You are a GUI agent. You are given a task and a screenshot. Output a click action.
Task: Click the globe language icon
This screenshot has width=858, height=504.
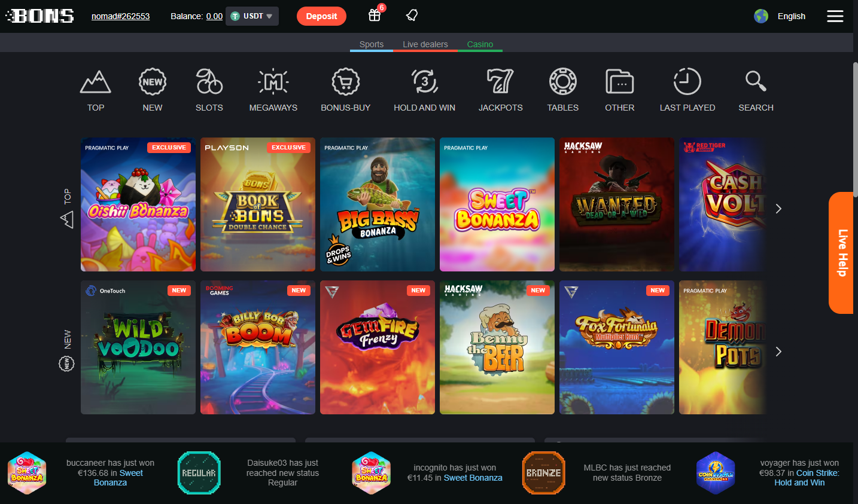point(761,16)
